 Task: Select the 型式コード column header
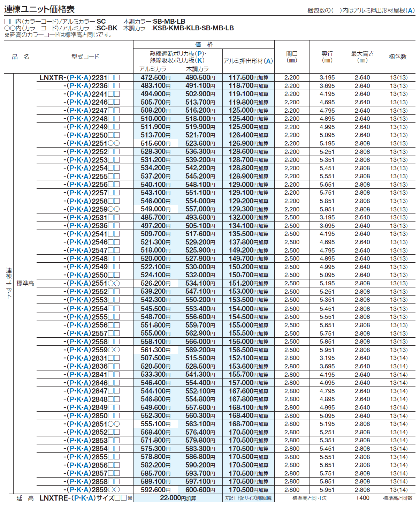[85, 57]
